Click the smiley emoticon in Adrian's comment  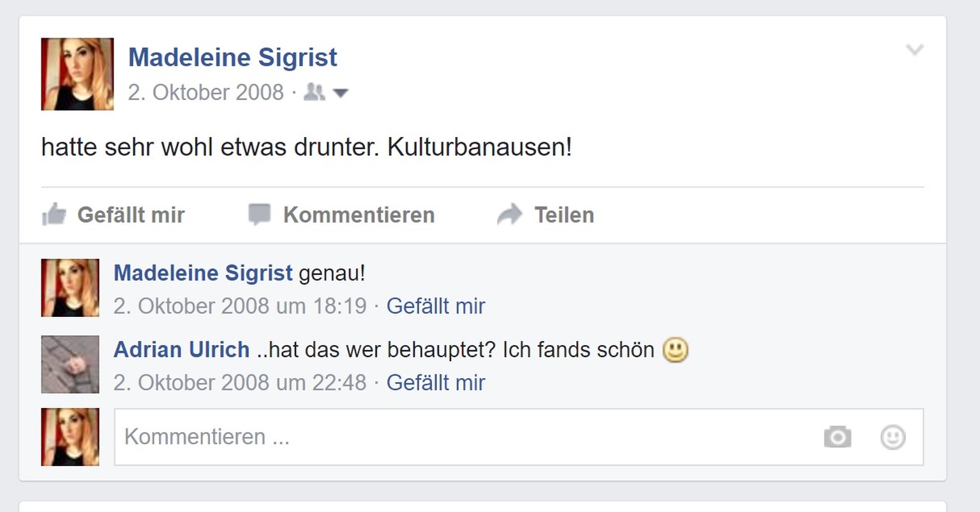[675, 350]
